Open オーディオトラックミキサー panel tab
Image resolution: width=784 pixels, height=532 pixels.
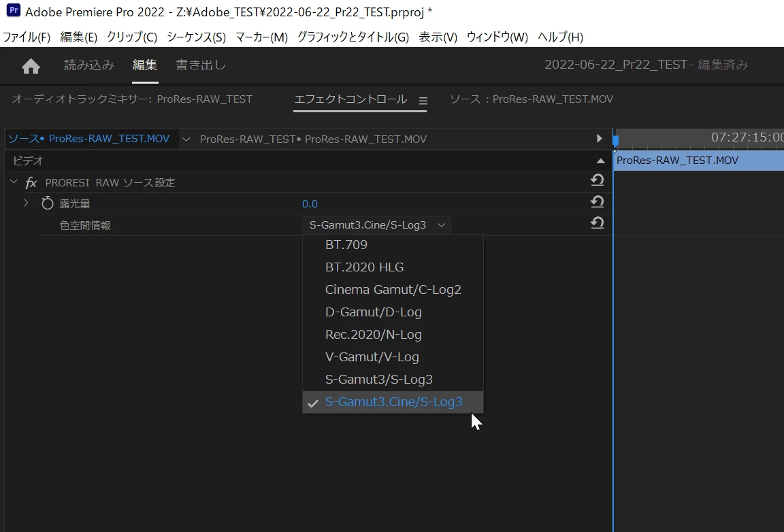point(132,99)
